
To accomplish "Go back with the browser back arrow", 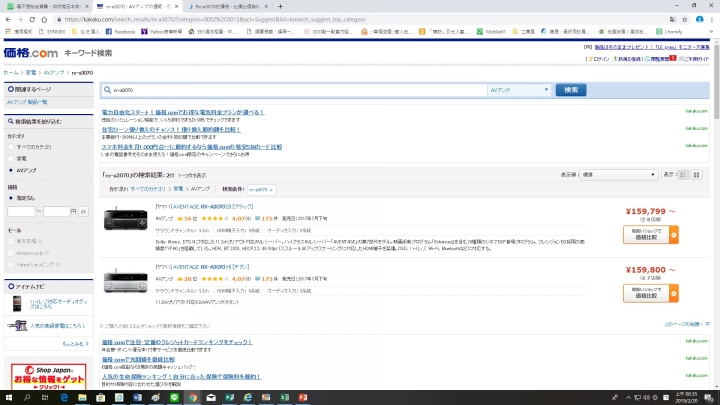I will pyautogui.click(x=8, y=19).
